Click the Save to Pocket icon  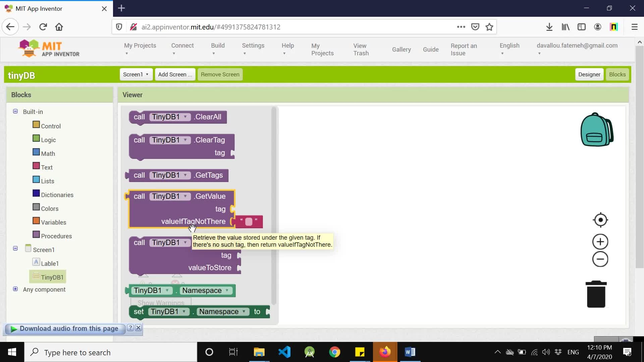click(475, 27)
